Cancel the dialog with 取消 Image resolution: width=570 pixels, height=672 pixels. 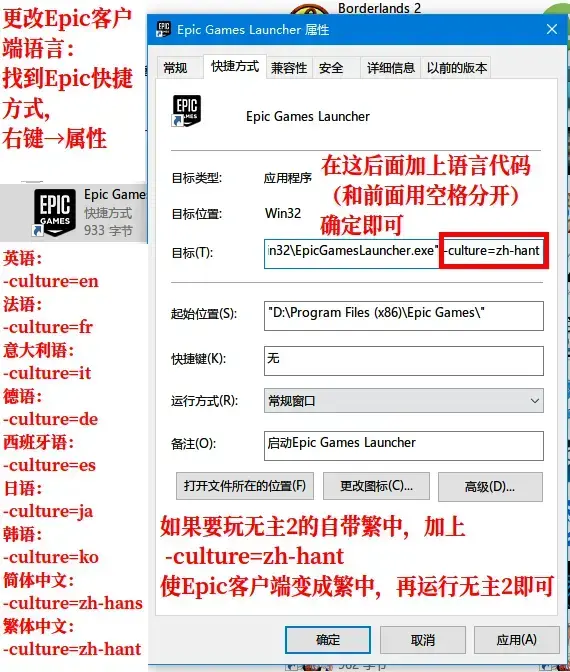[423, 640]
